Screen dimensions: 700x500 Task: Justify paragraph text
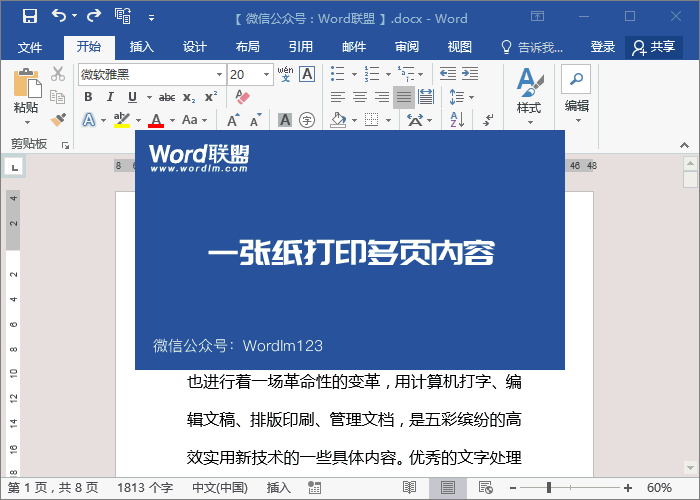404,97
